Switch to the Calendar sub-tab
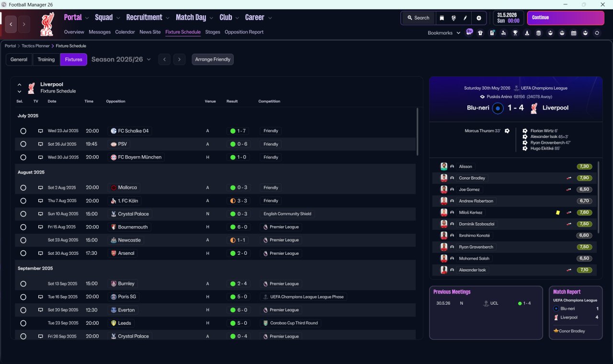Image resolution: width=613 pixels, height=364 pixels. 125,32
